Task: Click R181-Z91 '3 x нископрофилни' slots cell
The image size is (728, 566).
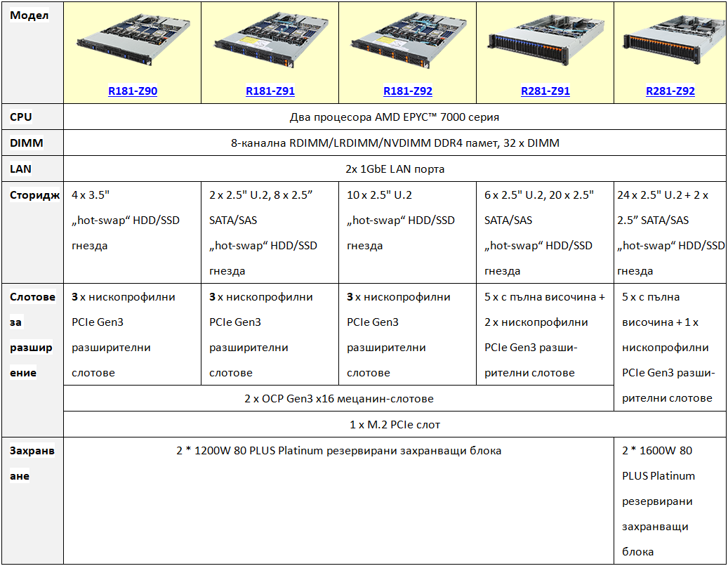Action: pyautogui.click(x=270, y=334)
